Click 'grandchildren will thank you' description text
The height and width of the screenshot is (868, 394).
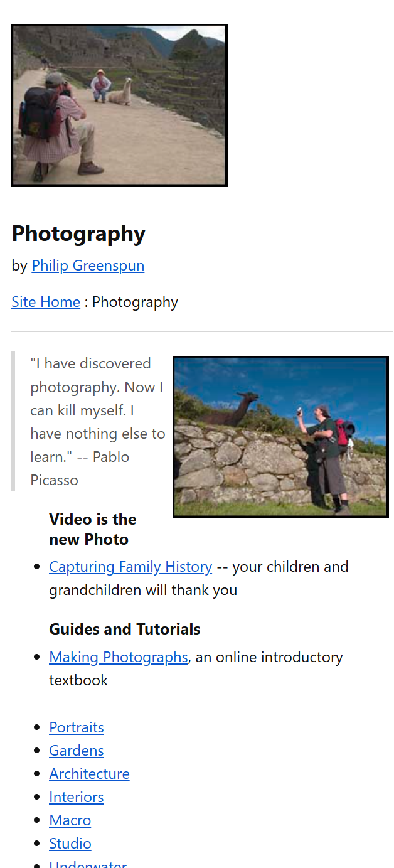143,590
